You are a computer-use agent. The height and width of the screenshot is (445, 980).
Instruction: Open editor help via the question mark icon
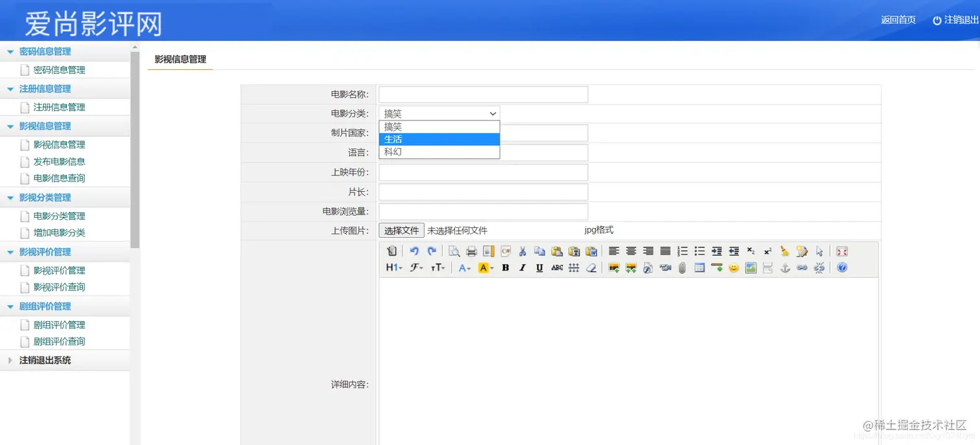click(x=841, y=268)
